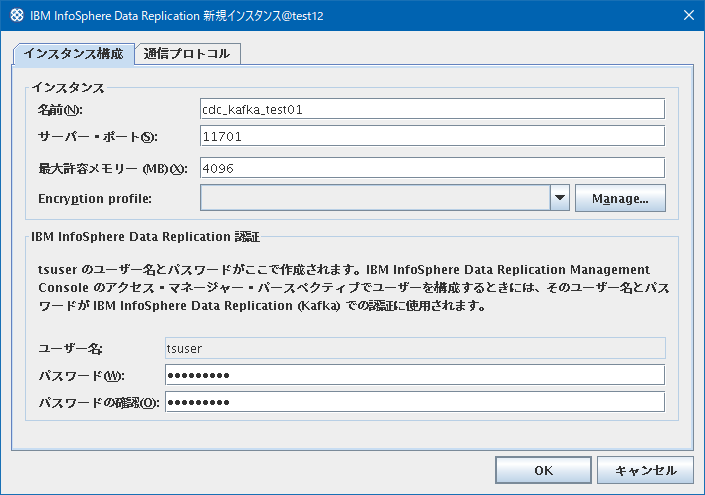Focus the パスワード(W) input field

click(x=415, y=375)
